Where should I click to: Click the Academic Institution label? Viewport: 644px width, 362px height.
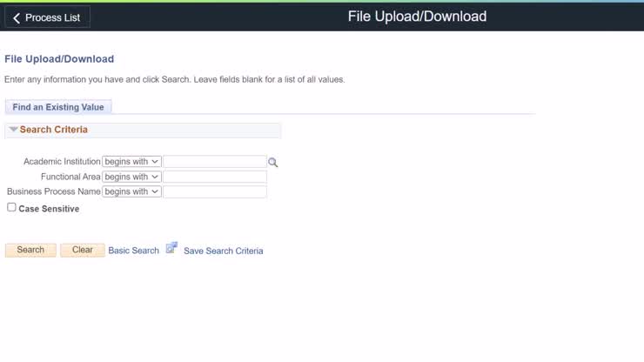tap(62, 162)
